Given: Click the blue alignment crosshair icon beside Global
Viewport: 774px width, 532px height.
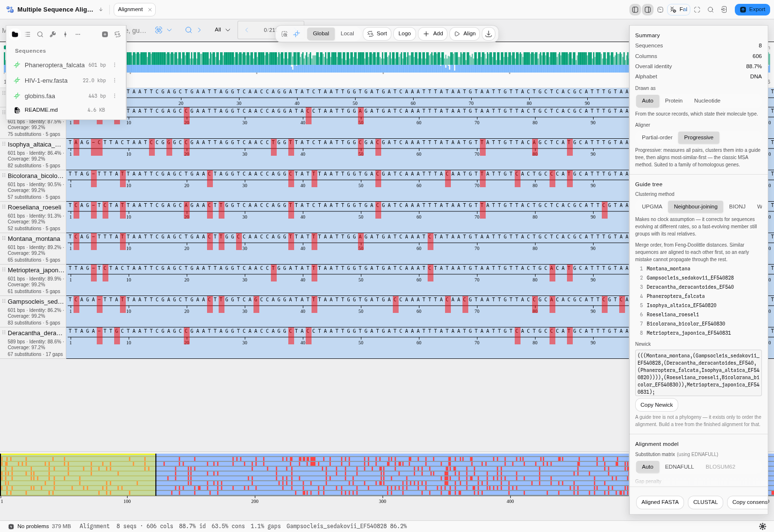Looking at the screenshot, I should (x=297, y=34).
